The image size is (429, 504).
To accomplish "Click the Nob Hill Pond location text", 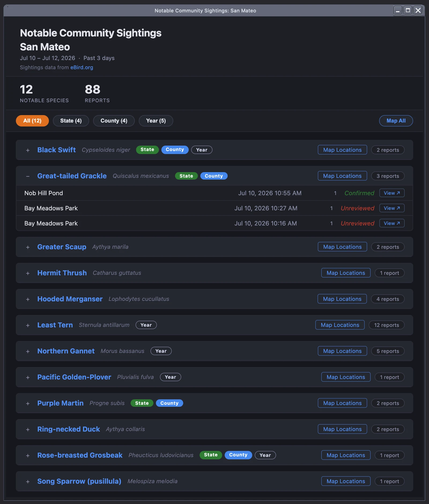I will pos(44,193).
